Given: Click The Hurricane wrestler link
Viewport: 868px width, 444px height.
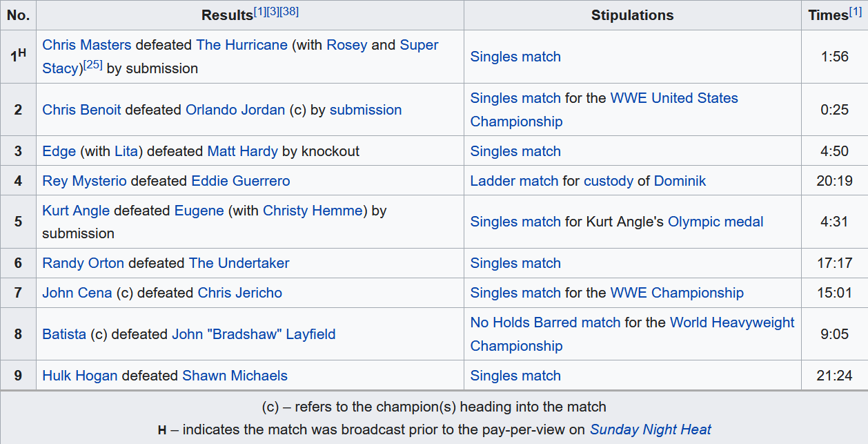Looking at the screenshot, I should (241, 45).
